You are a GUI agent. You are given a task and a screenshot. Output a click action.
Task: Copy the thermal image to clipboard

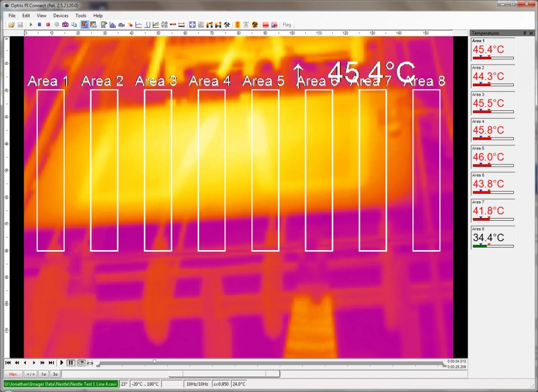[x=75, y=25]
